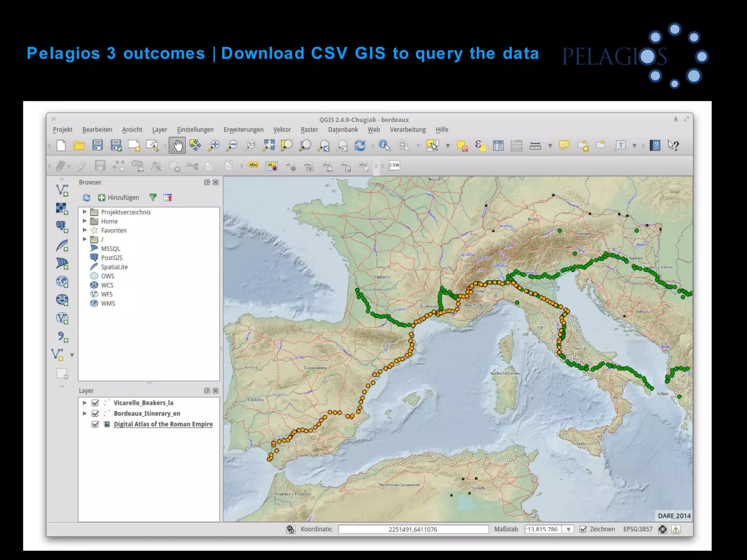The width and height of the screenshot is (747, 560).
Task: Open dropdown next to the Text Annotation tool
Action: click(x=634, y=146)
